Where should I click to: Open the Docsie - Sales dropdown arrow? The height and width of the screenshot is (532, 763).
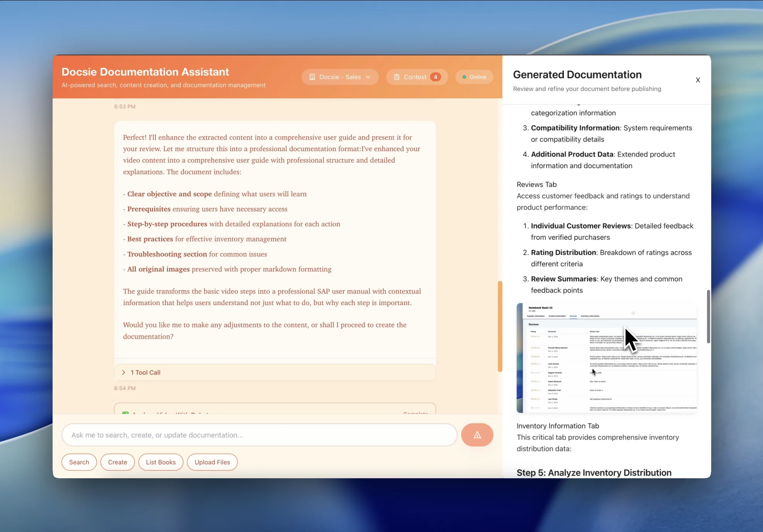tap(368, 77)
